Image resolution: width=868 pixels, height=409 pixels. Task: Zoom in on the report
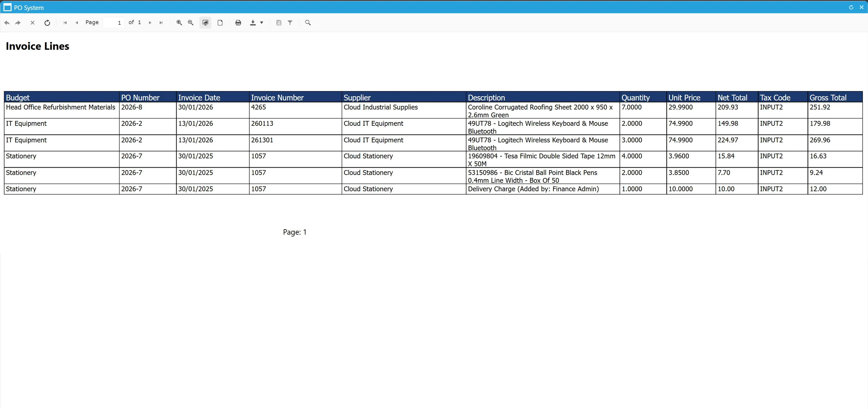pos(179,23)
